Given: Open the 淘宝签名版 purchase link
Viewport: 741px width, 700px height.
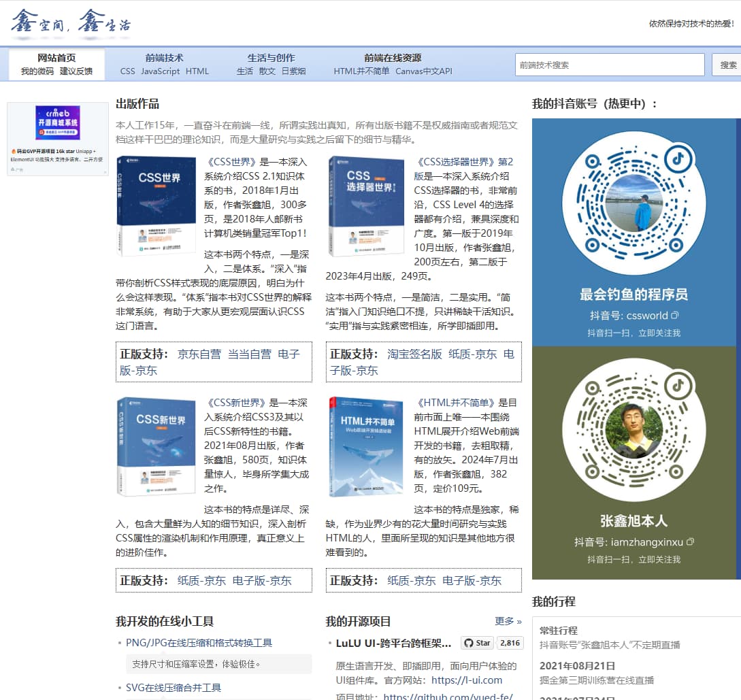Looking at the screenshot, I should [414, 354].
